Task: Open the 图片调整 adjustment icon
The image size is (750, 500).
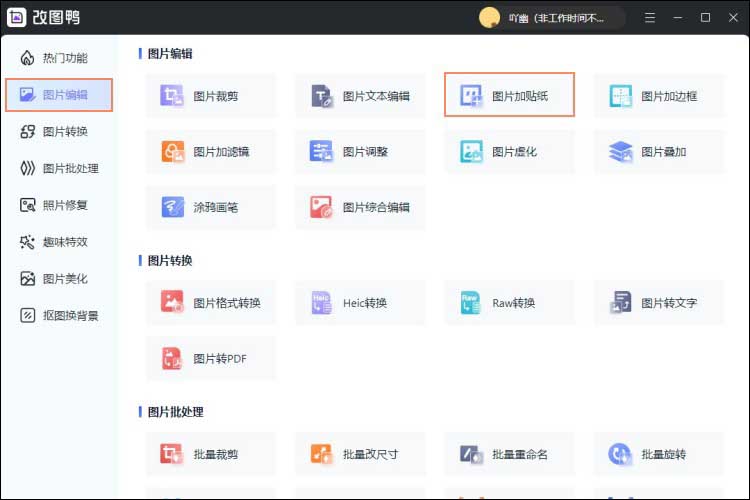Action: tap(321, 152)
